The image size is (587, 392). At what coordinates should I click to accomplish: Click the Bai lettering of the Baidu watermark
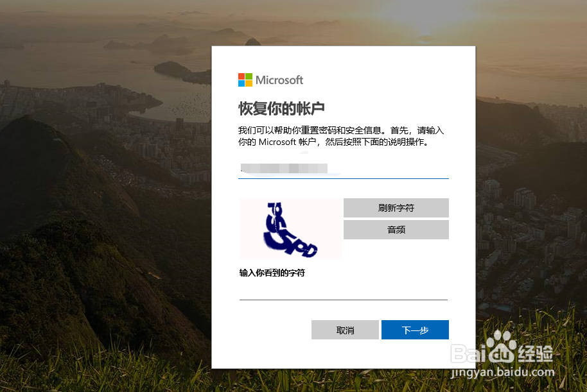click(469, 354)
